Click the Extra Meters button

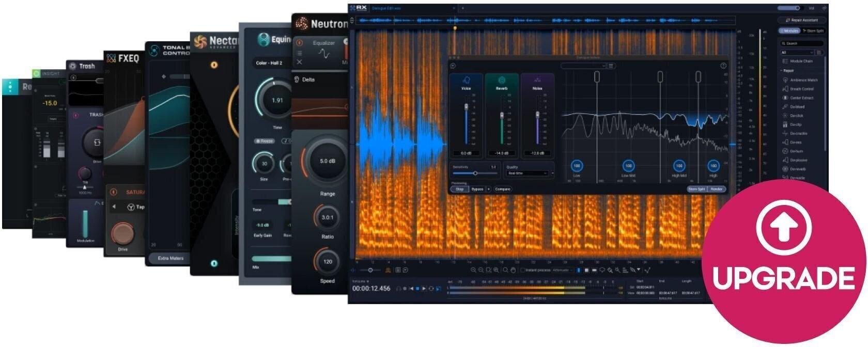[x=171, y=258]
